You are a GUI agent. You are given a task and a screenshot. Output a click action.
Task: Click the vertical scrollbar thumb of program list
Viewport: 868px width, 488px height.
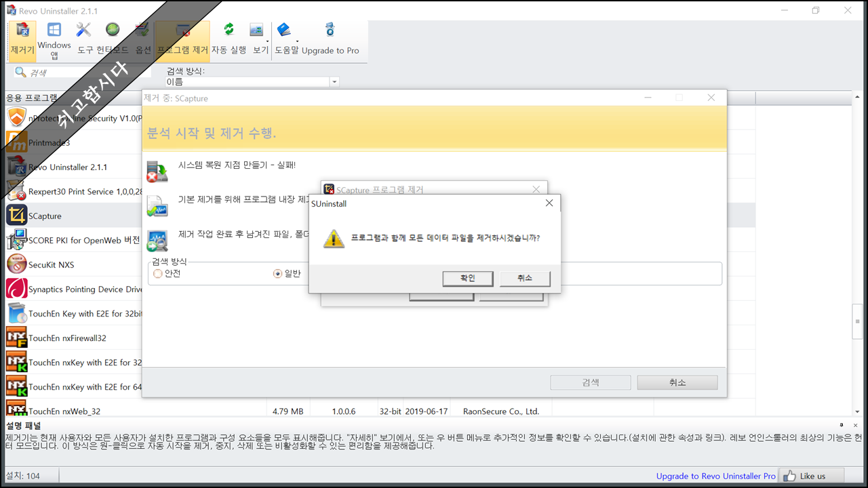(x=858, y=323)
